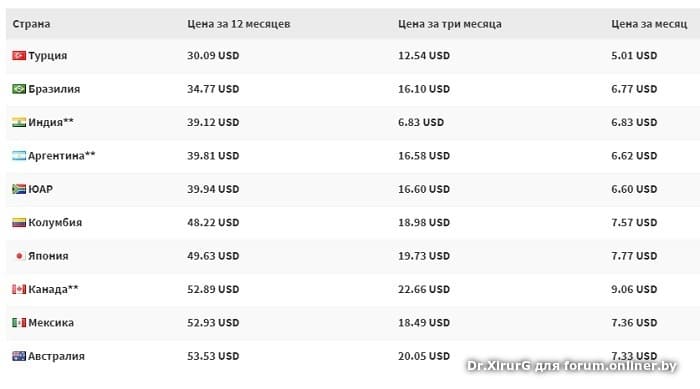Click the Brazil flag icon

pyautogui.click(x=19, y=89)
